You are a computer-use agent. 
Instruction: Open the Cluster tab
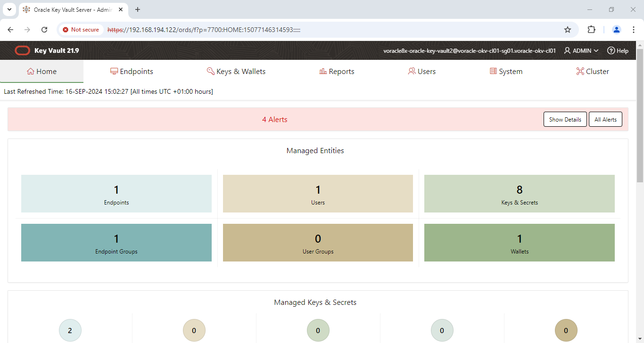593,72
